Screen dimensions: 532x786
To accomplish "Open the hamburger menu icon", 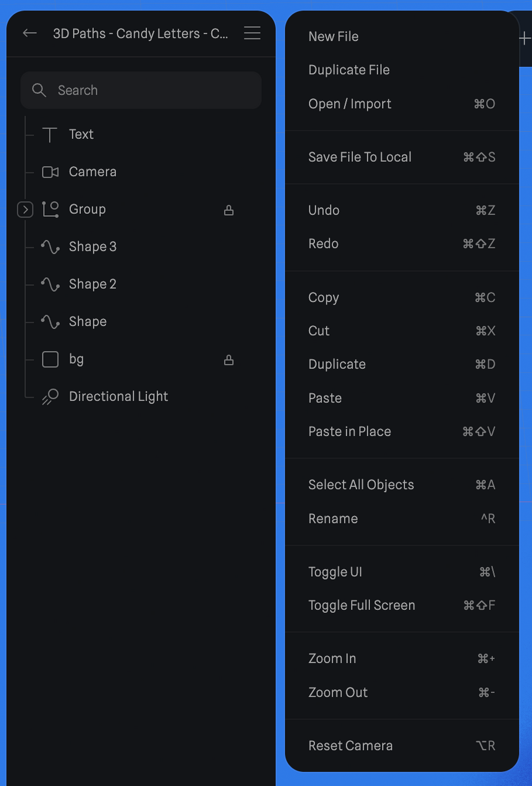I will [252, 33].
